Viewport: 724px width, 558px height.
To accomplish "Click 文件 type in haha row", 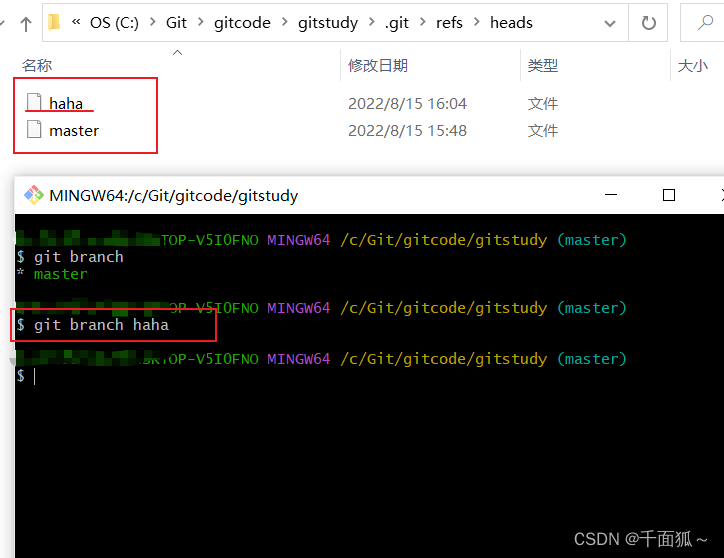I will click(x=543, y=103).
